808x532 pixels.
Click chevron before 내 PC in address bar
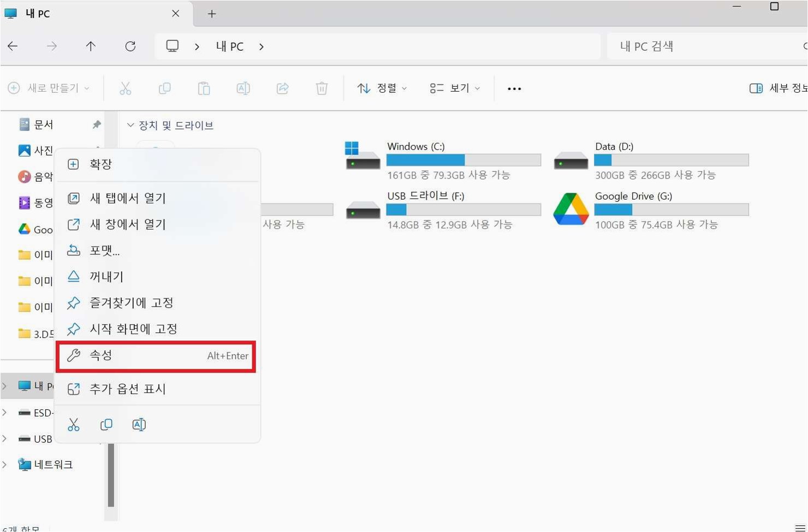[x=197, y=47]
